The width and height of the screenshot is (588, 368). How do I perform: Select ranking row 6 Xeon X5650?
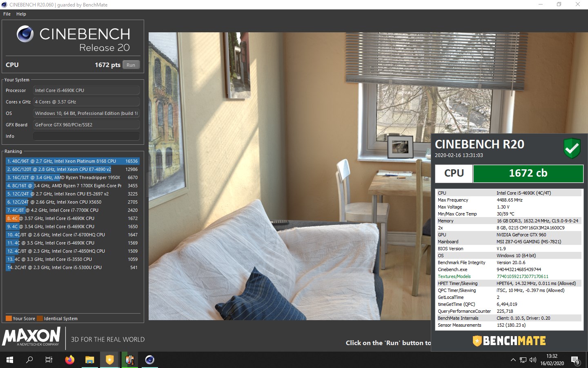pos(73,202)
